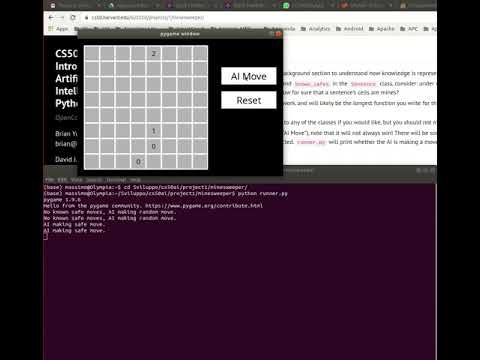Close the pygame window
The height and width of the screenshot is (360, 480).
[x=279, y=34]
